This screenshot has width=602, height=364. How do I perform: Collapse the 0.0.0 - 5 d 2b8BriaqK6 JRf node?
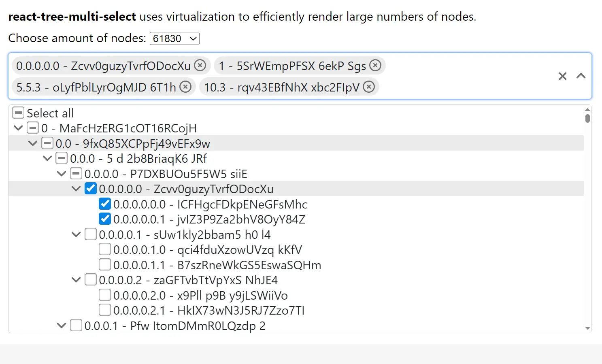point(47,159)
